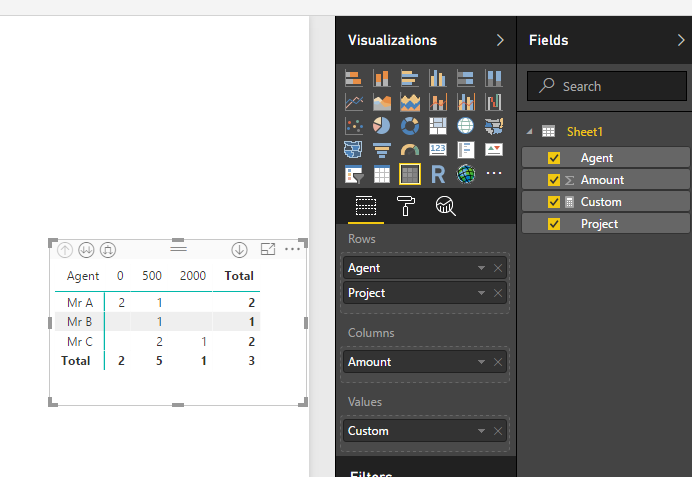Select the stacked area chart visualization
This screenshot has width=692, height=477.
coord(410,102)
